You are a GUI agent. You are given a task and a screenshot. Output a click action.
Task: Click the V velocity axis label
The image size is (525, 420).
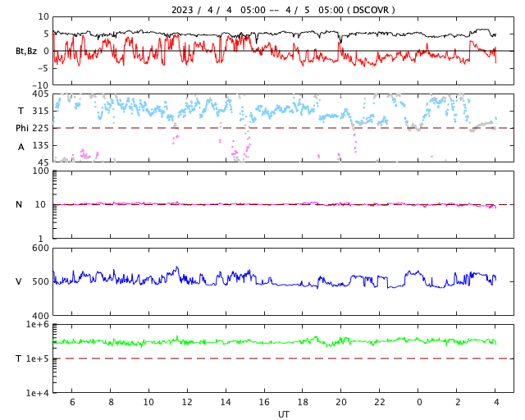19,281
